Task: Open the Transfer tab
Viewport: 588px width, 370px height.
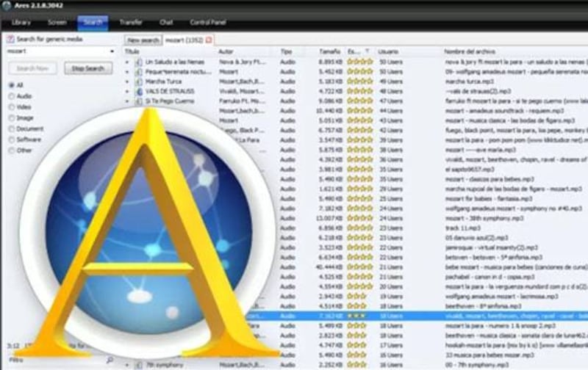Action: [x=131, y=23]
